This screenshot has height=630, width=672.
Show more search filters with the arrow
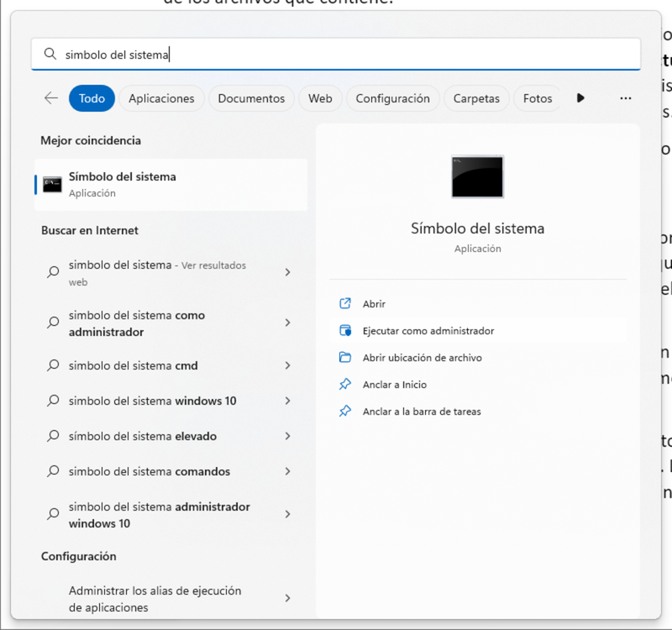580,98
